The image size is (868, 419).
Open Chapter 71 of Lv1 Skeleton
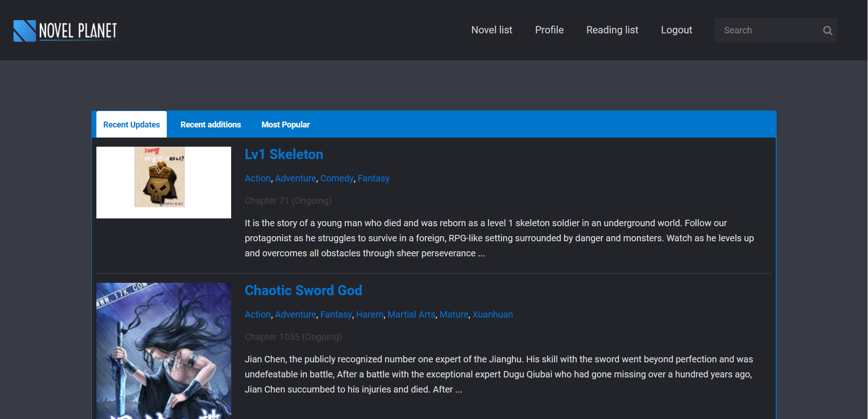(267, 201)
